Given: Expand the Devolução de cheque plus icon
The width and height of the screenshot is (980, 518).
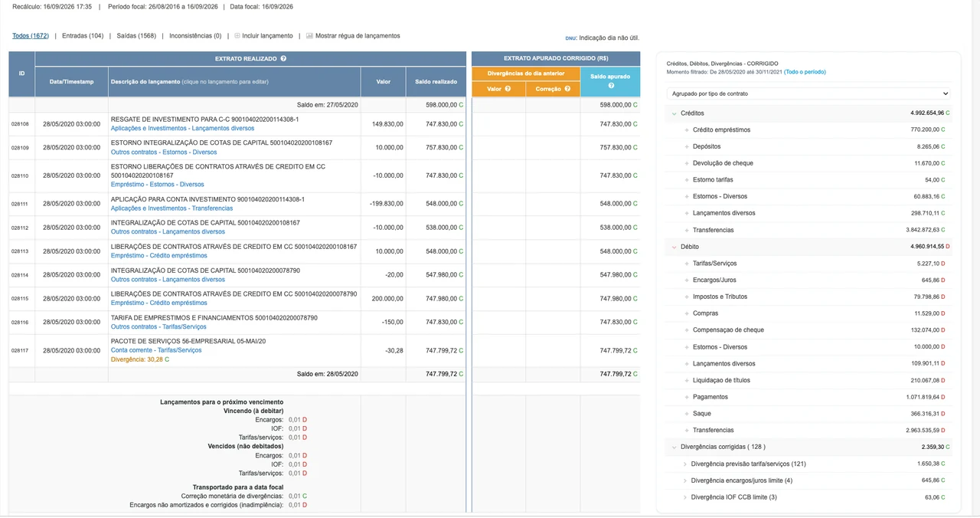Looking at the screenshot, I should click(x=687, y=163).
